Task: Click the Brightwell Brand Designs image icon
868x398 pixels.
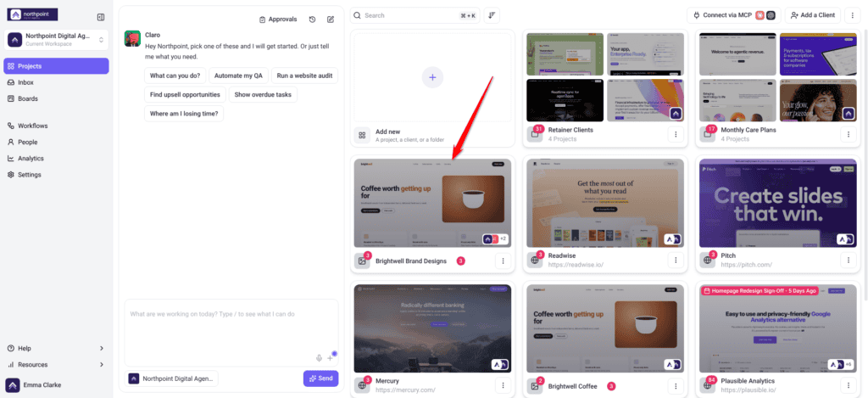Action: coord(362,261)
